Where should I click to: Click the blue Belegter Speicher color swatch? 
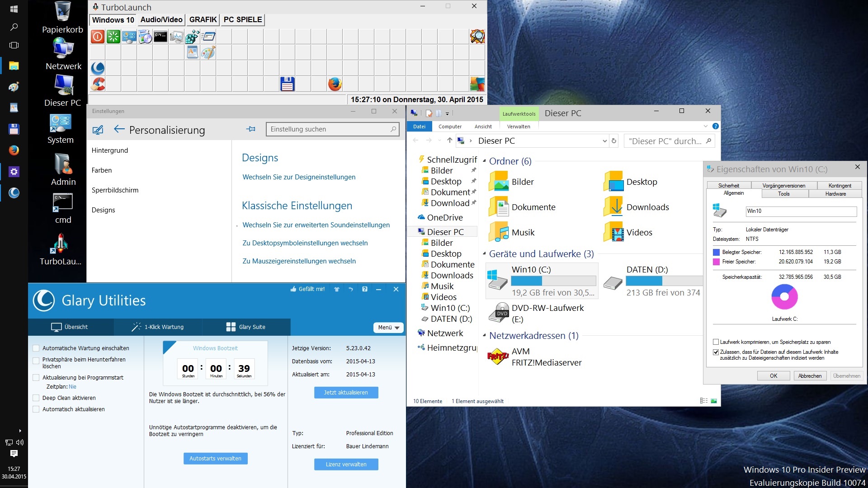(x=716, y=252)
